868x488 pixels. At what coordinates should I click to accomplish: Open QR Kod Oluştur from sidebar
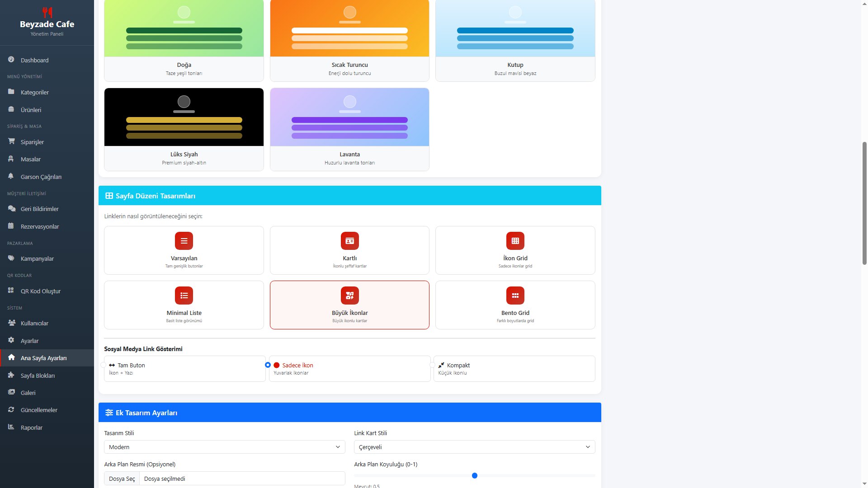pos(40,291)
